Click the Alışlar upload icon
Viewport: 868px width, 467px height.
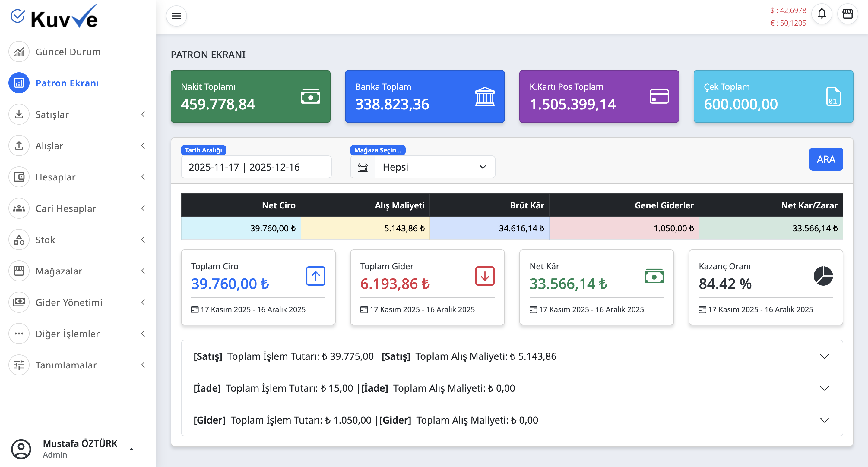(x=19, y=146)
